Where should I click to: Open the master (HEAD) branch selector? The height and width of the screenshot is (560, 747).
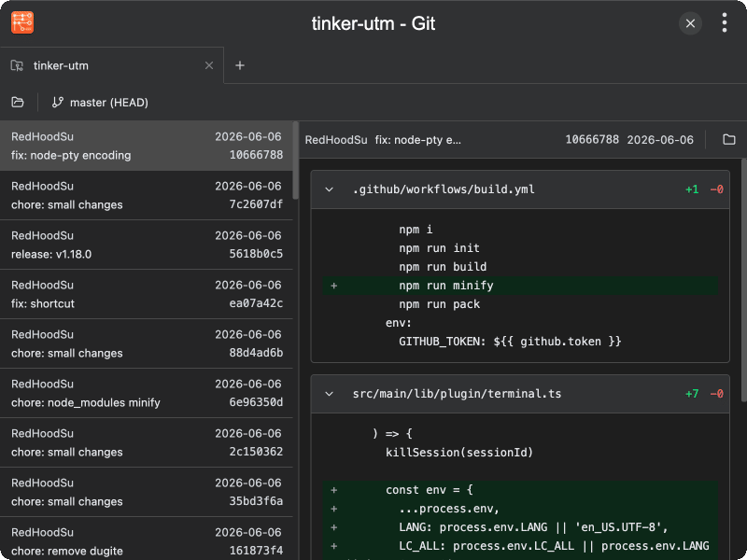point(100,103)
